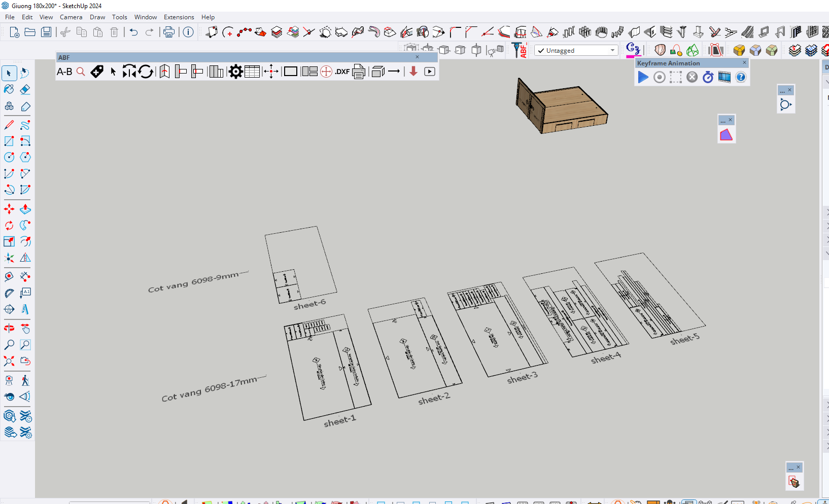829x504 pixels.
Task: Select the Eraser tool in left toolbar
Action: click(x=25, y=90)
